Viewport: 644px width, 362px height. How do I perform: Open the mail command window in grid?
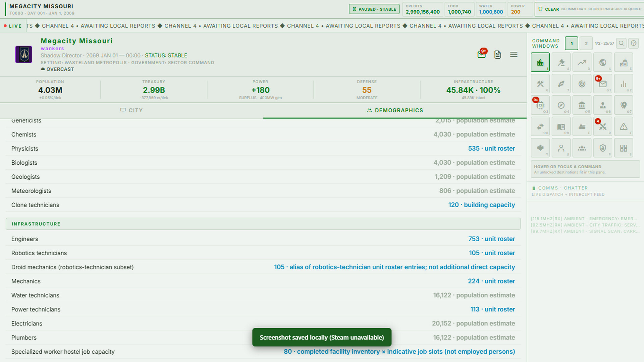coord(602,84)
